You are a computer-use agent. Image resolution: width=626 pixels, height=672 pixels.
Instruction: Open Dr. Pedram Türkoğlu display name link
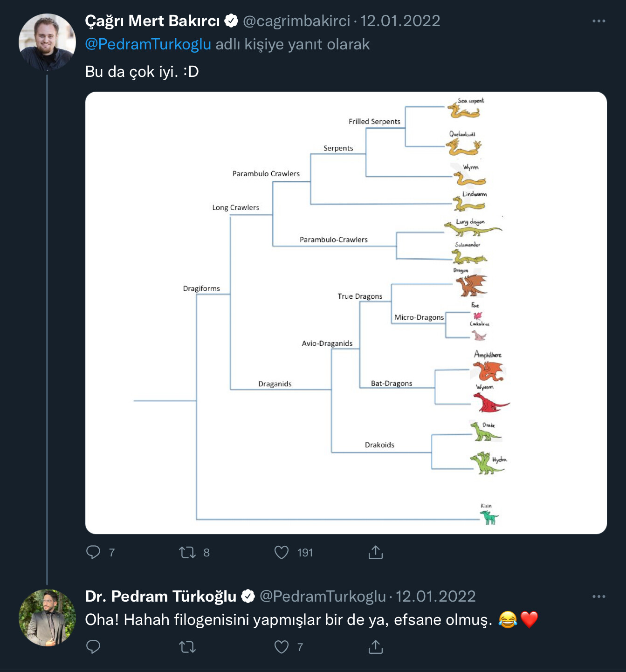tap(161, 597)
